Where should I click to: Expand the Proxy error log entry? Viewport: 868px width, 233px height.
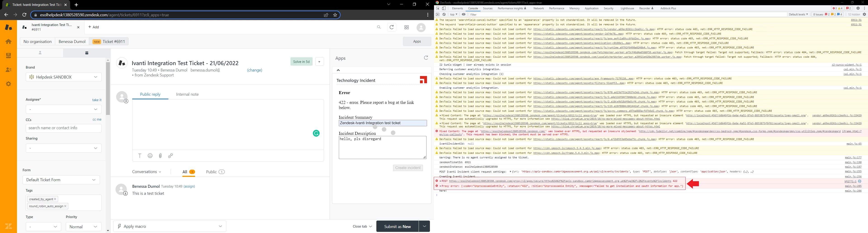(x=441, y=186)
